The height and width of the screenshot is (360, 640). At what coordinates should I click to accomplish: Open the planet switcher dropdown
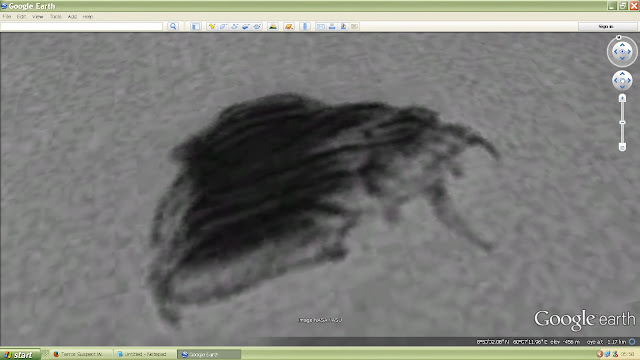(x=289, y=27)
